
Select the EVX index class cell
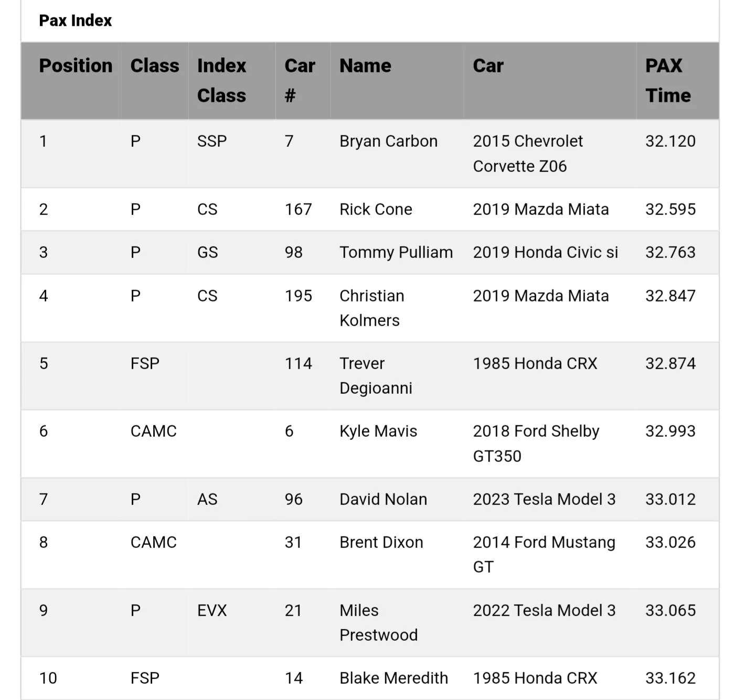(212, 610)
